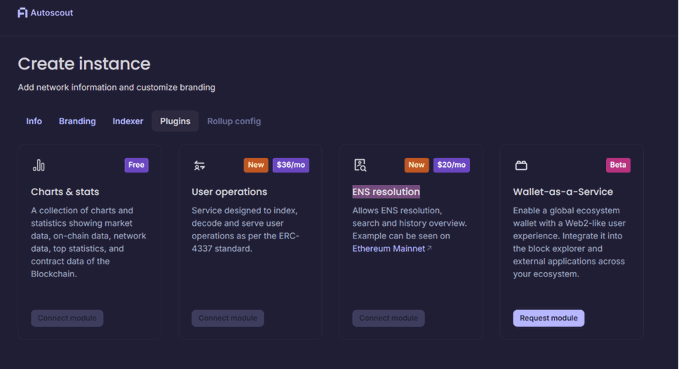Click the Wallet-as-a-Service title
Viewport: 679px width, 369px height.
[x=563, y=192]
